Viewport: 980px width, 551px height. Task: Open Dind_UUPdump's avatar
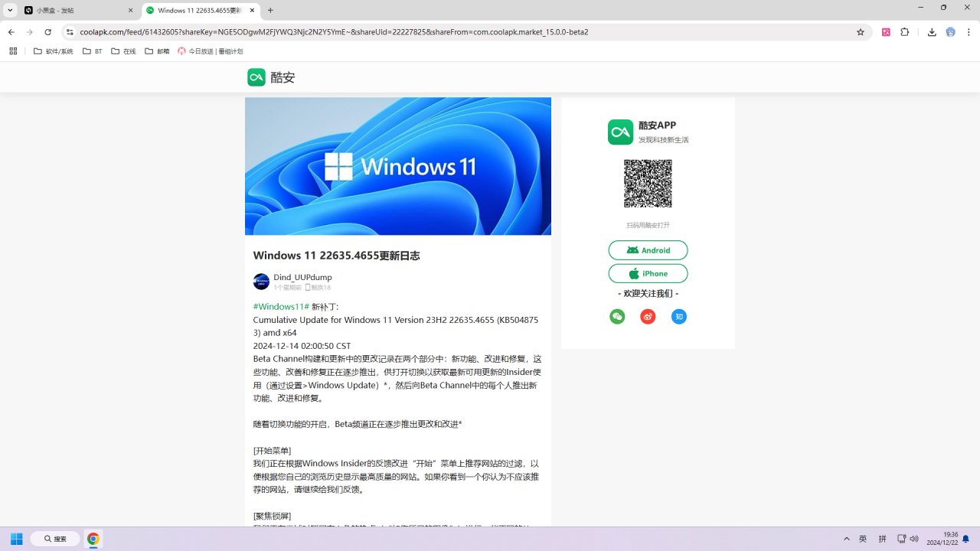click(x=261, y=282)
